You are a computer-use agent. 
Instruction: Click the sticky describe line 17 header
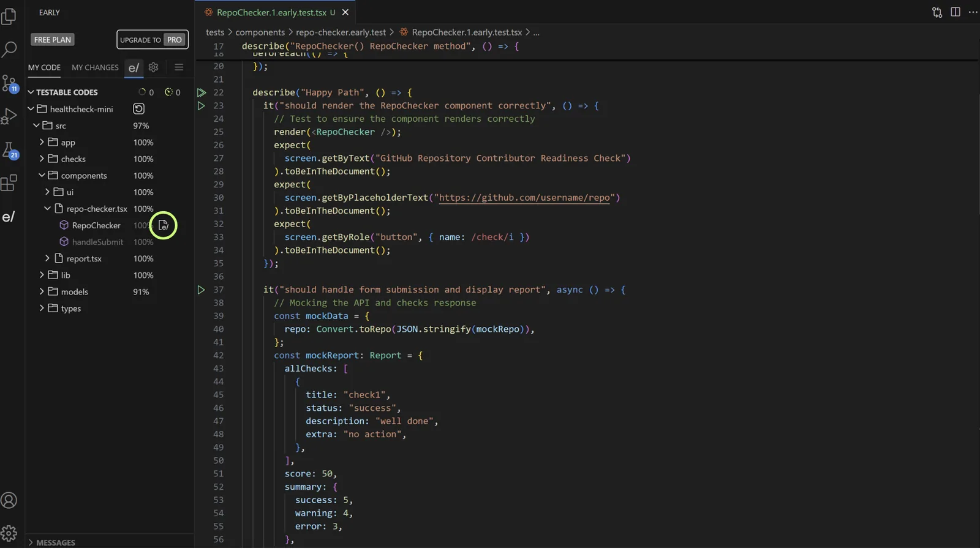(x=380, y=46)
